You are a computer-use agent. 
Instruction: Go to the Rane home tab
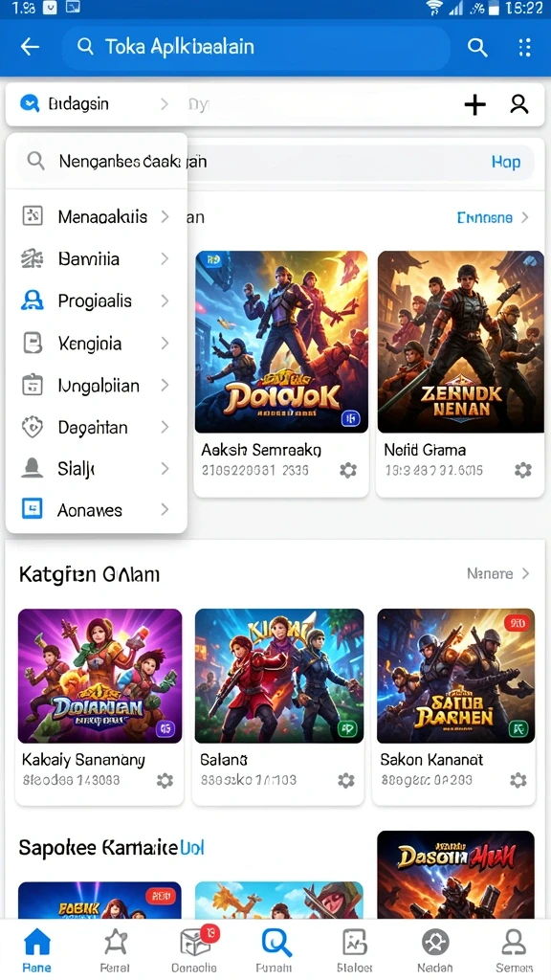pyautogui.click(x=37, y=950)
